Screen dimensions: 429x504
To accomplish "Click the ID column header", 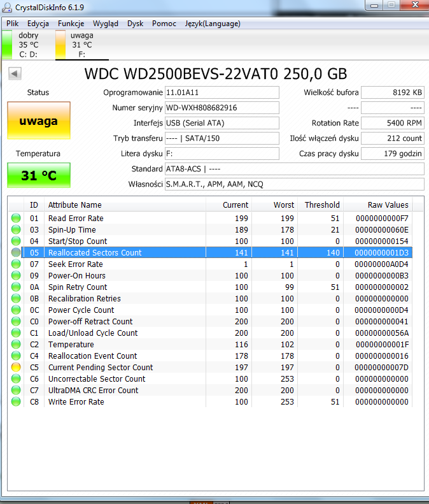I will coord(34,205).
